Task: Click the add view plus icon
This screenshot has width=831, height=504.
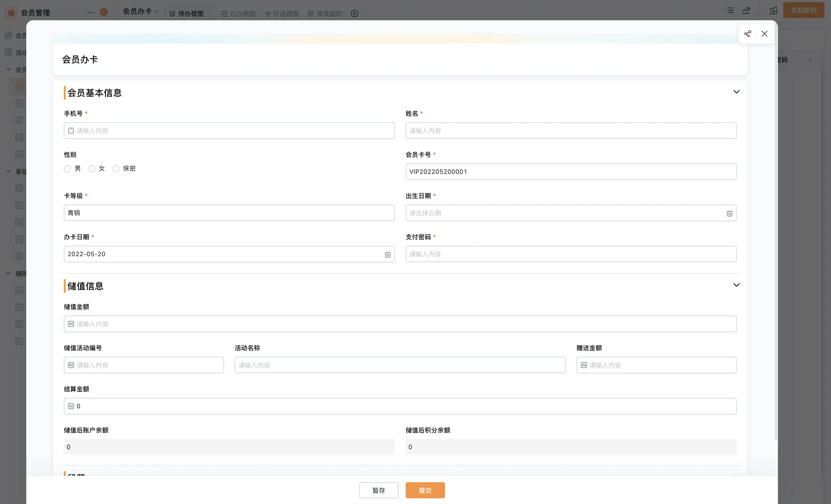Action: point(354,13)
